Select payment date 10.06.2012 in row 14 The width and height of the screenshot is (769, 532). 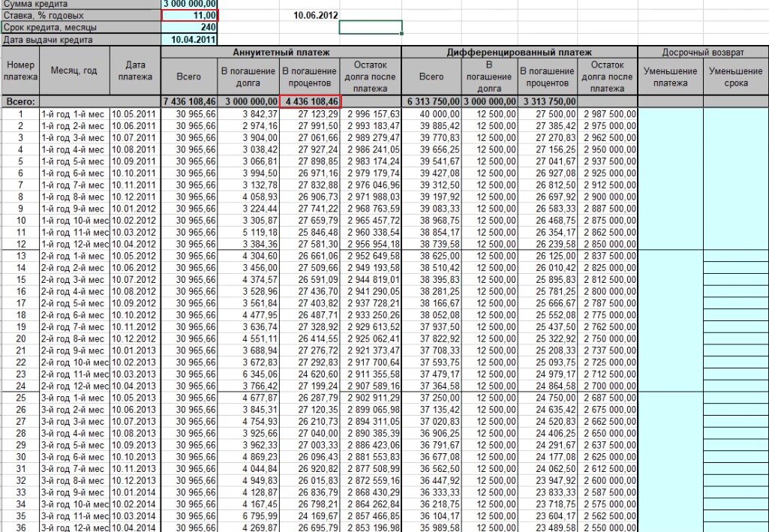[x=135, y=268]
